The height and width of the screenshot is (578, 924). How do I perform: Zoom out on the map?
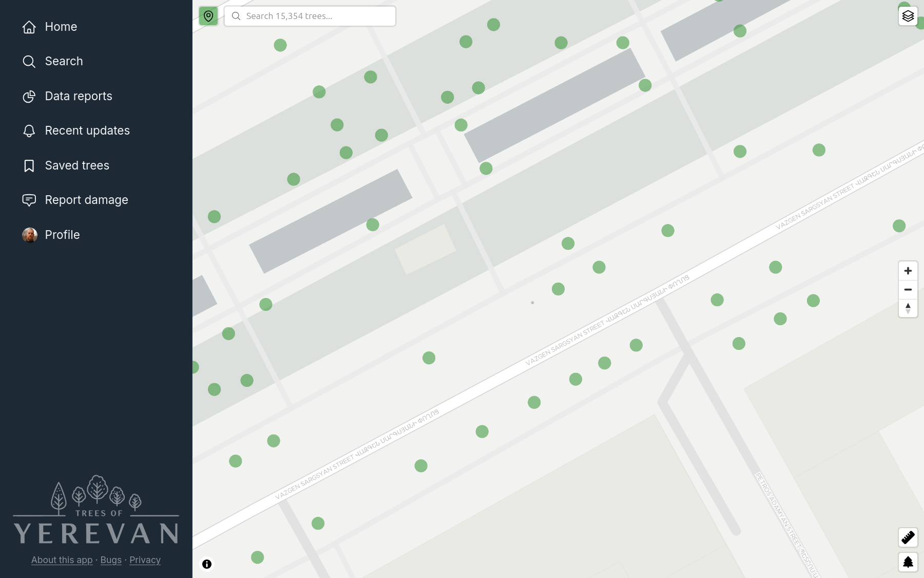[908, 290]
